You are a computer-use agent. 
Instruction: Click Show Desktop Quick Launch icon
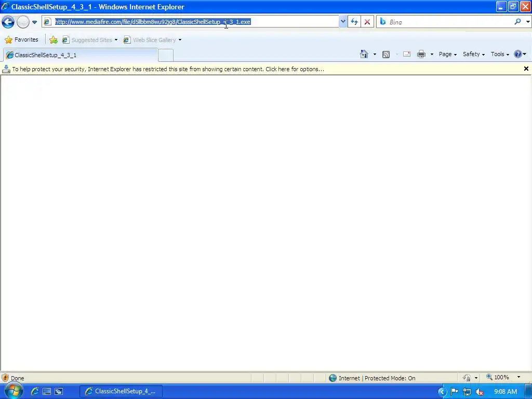[47, 392]
